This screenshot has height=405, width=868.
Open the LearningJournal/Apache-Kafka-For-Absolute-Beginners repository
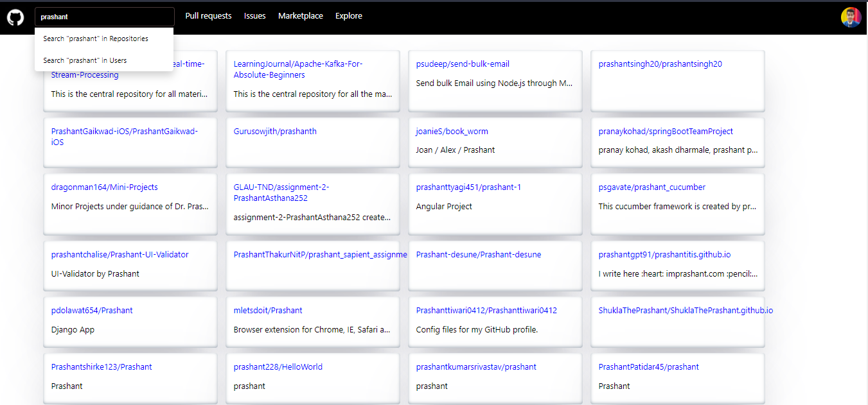(x=297, y=69)
